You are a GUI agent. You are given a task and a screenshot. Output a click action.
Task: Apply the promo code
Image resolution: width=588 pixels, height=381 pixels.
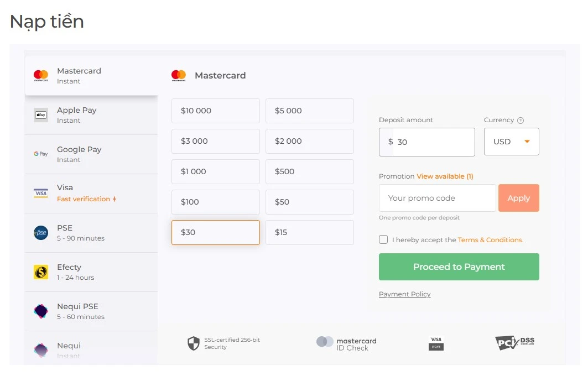pyautogui.click(x=519, y=198)
